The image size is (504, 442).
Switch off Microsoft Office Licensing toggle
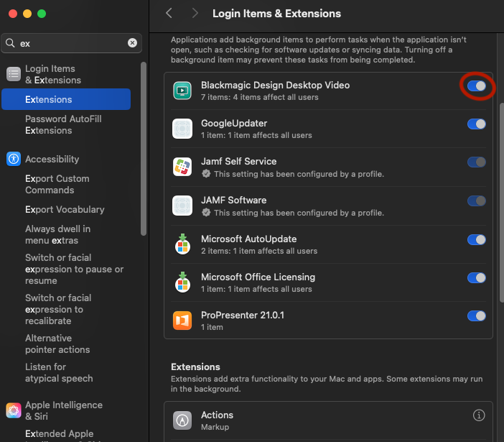point(476,277)
